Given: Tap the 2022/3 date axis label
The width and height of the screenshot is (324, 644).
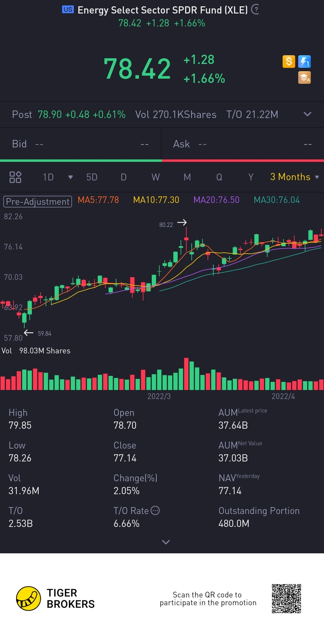Looking at the screenshot, I should click(159, 396).
